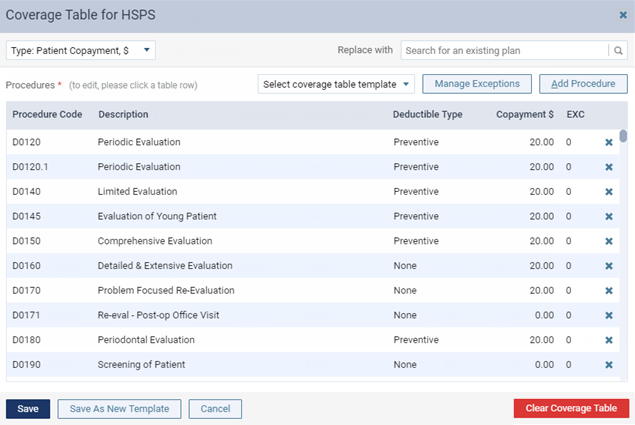The width and height of the screenshot is (635, 425).
Task: Save the coverage table
Action: pos(28,409)
